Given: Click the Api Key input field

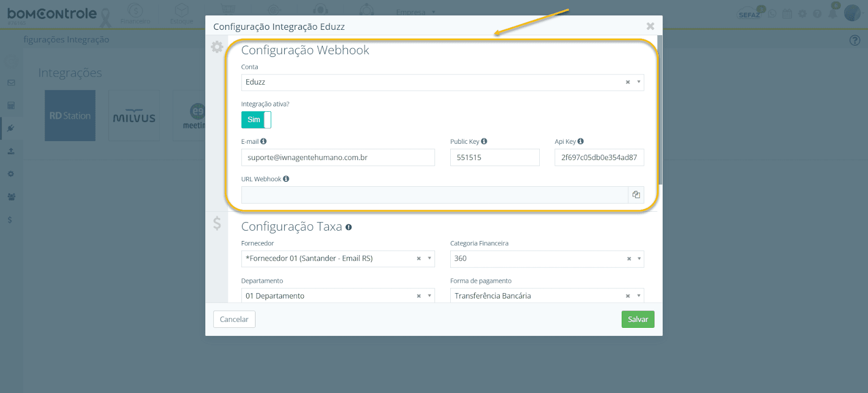Looking at the screenshot, I should click(x=599, y=157).
